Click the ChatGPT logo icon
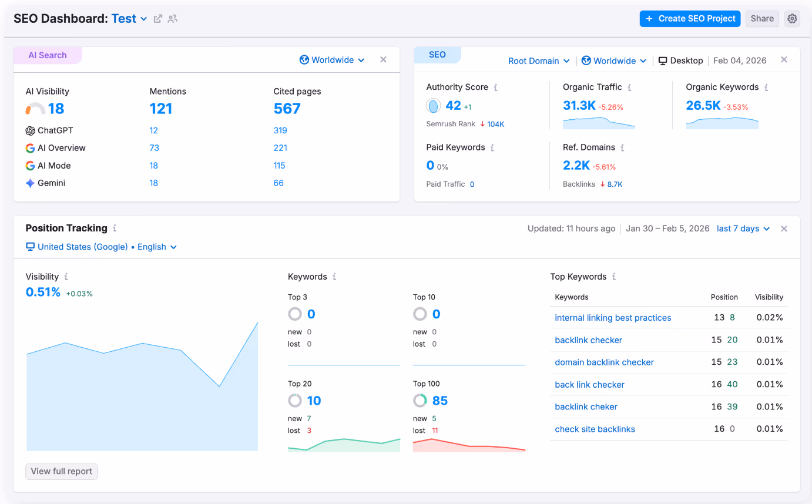Image resolution: width=812 pixels, height=504 pixels. pos(31,130)
